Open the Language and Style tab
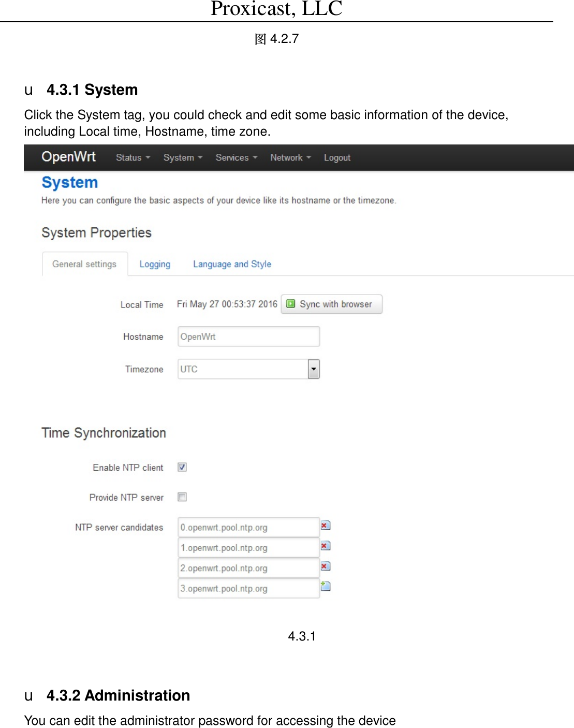Screen dimensions: 574x728 coord(232,264)
